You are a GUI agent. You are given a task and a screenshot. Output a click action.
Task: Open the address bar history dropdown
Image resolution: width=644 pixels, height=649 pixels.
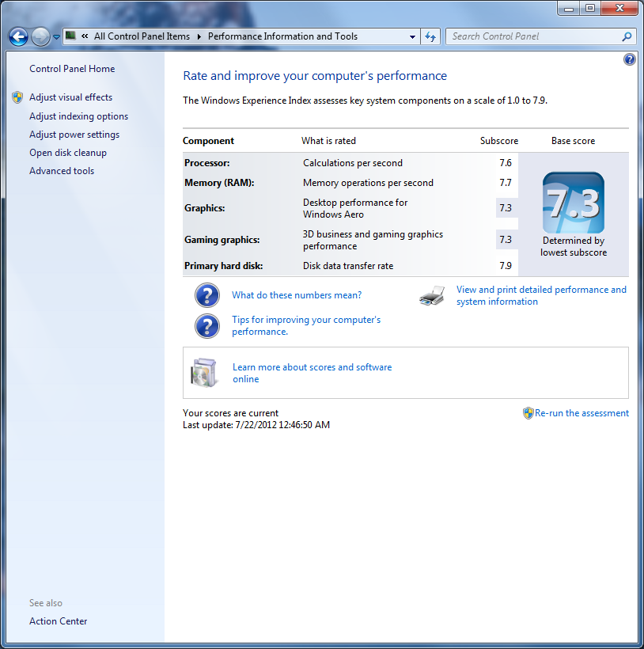412,36
